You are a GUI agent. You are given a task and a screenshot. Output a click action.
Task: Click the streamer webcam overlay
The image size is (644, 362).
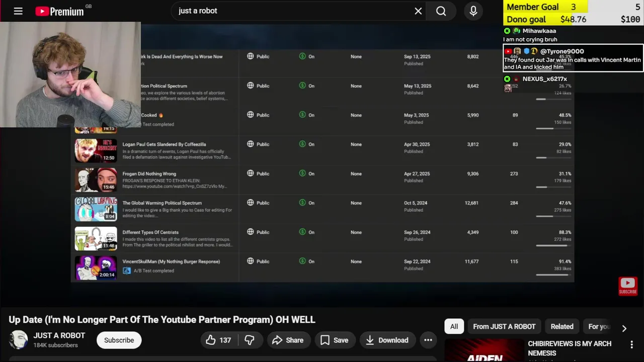pyautogui.click(x=70, y=74)
